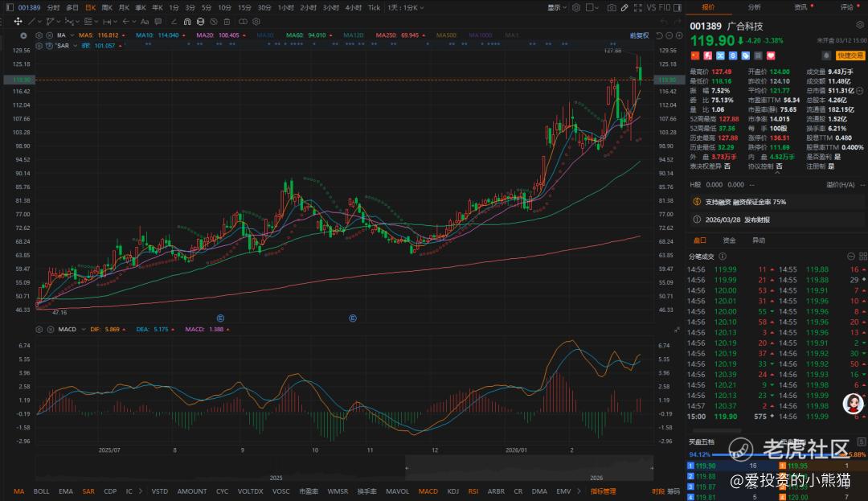
Task: Click the pencil draw icon in top bar
Action: [x=624, y=8]
